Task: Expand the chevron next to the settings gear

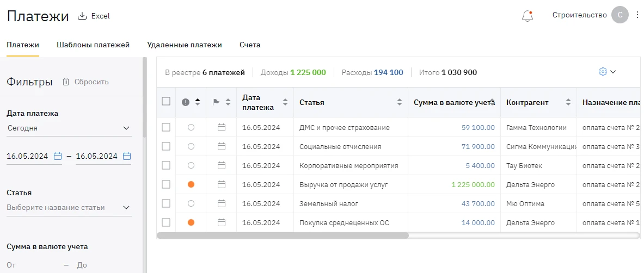Action: 613,72
